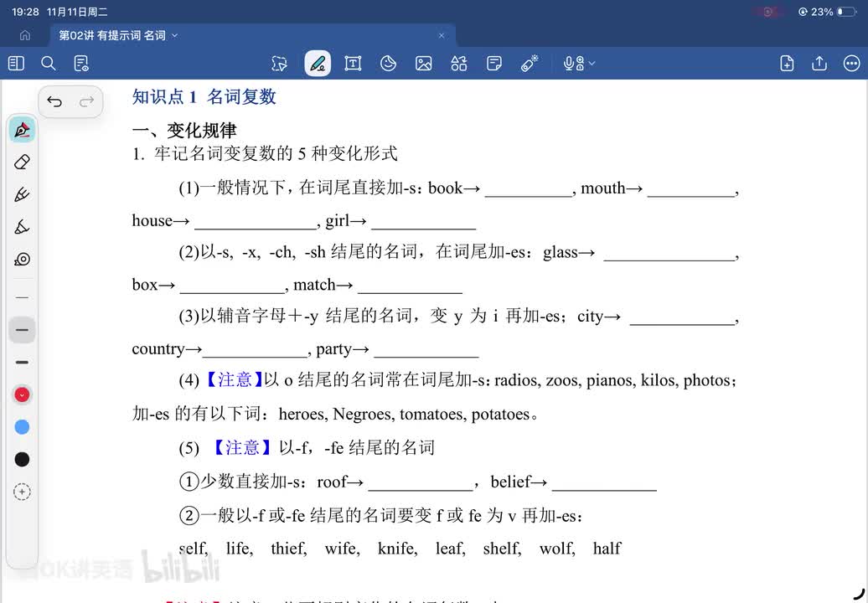Tap the 知识点 1 名词复数 heading
Screen dimensions: 868x603
pos(204,97)
